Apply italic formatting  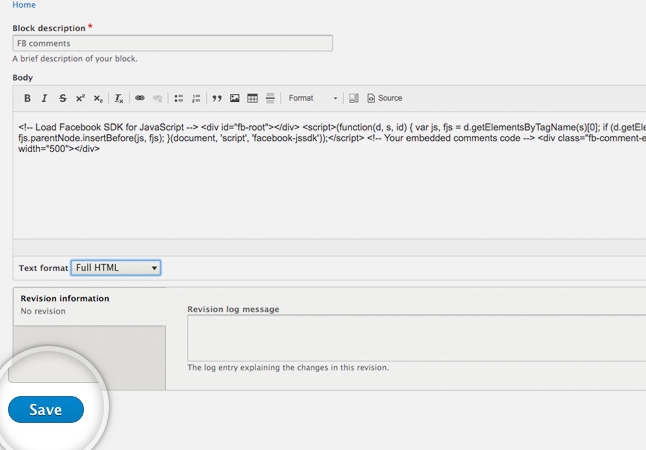pos(45,98)
